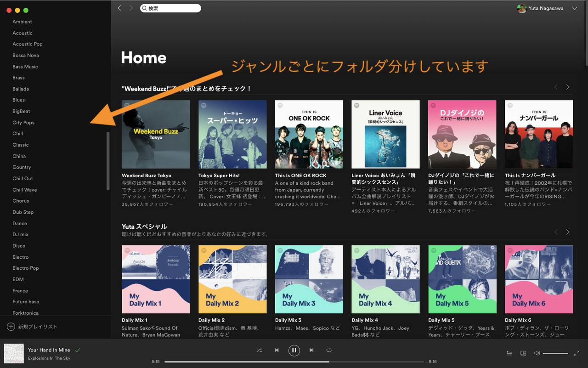Open the Explosions In The Sky artist link
Screen dimensions: 588x368
[x=49, y=358]
